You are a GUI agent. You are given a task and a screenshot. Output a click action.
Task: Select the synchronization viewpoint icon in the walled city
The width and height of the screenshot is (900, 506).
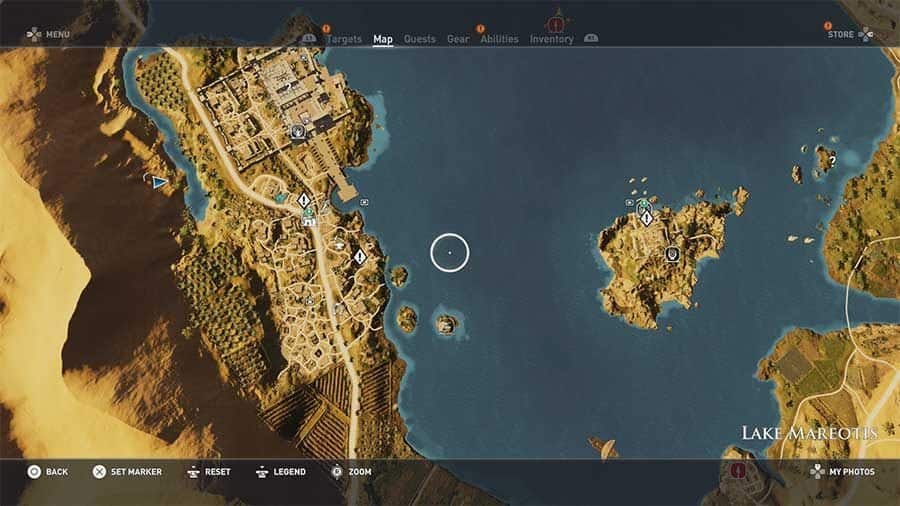pos(298,132)
